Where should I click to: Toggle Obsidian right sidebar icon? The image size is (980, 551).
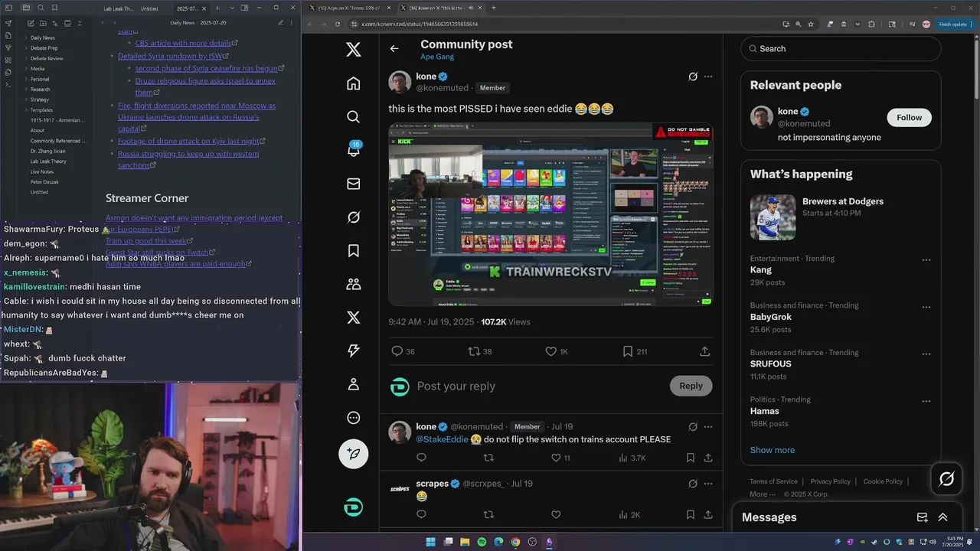tap(244, 8)
